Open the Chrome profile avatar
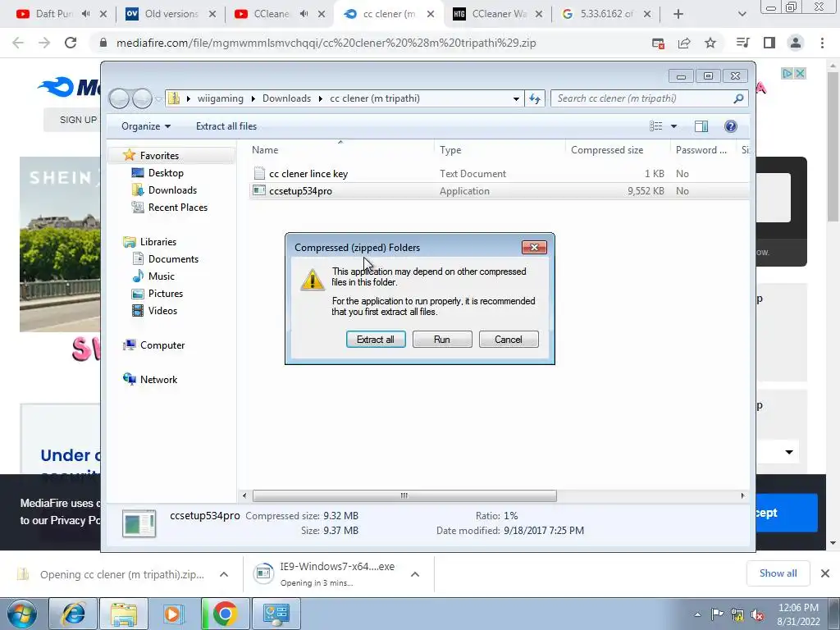The height and width of the screenshot is (630, 840). (x=796, y=43)
